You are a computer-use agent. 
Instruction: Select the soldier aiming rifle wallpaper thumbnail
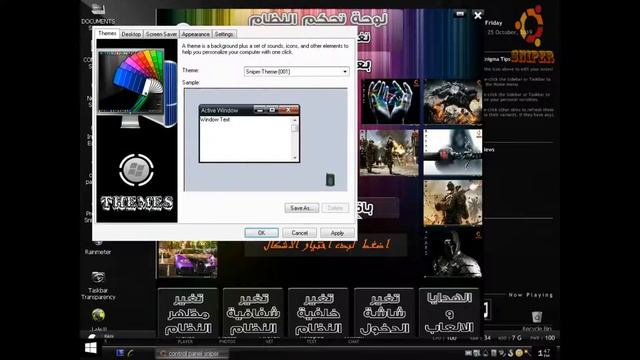453,203
